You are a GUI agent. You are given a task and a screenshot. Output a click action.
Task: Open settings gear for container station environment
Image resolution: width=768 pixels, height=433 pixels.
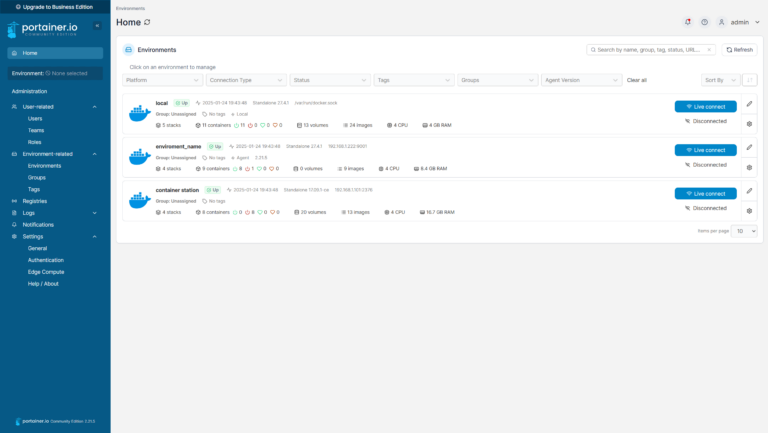tap(749, 211)
